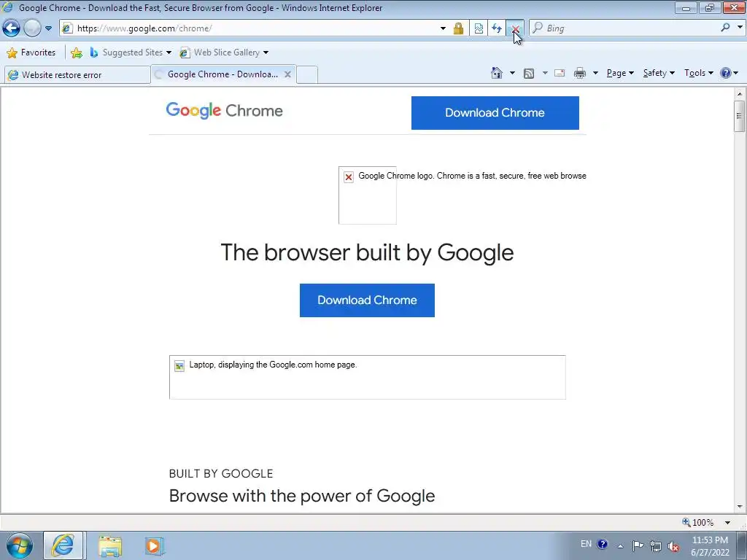
Task: Click the Google Chrome logo in header
Action: click(225, 111)
